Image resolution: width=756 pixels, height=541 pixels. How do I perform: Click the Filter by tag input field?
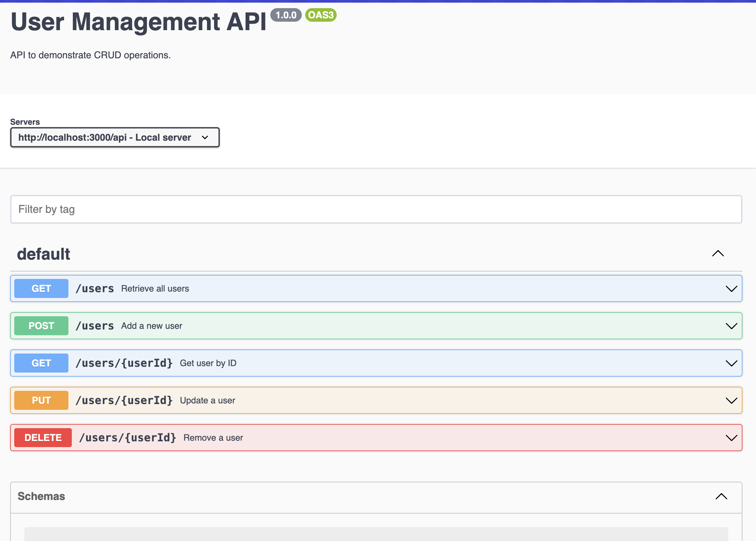pyautogui.click(x=376, y=209)
